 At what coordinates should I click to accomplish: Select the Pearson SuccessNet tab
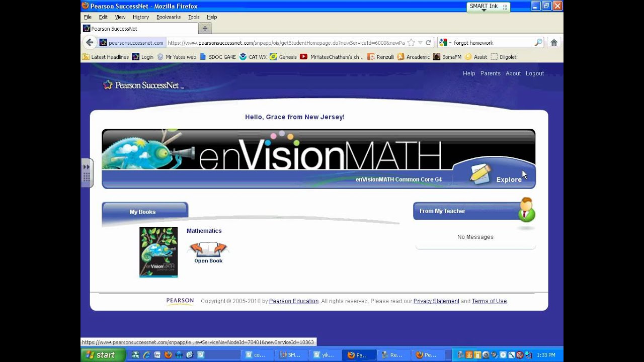(x=139, y=29)
